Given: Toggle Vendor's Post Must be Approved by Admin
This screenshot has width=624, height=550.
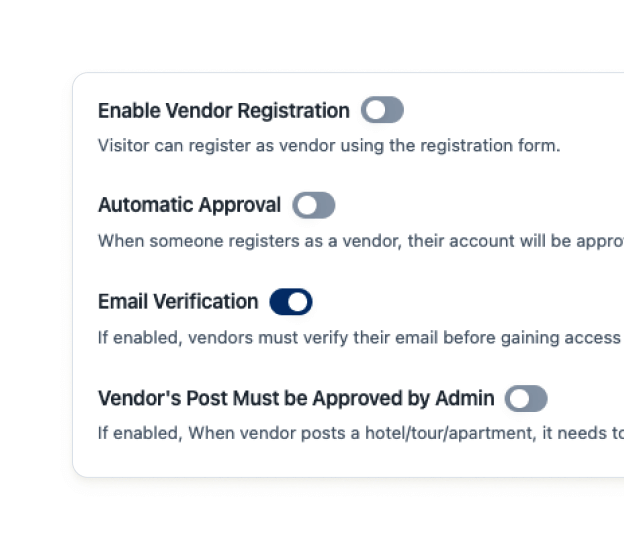Looking at the screenshot, I should pyautogui.click(x=526, y=399).
